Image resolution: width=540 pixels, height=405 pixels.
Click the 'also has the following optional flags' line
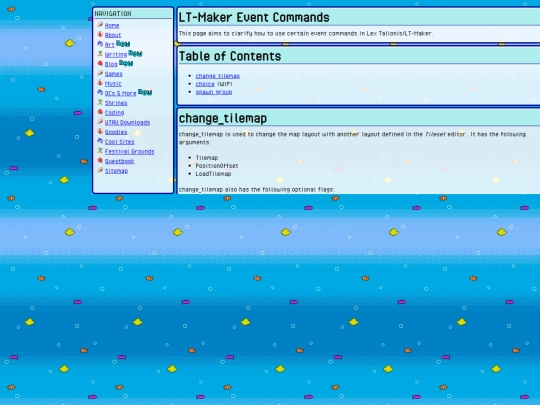tap(257, 190)
